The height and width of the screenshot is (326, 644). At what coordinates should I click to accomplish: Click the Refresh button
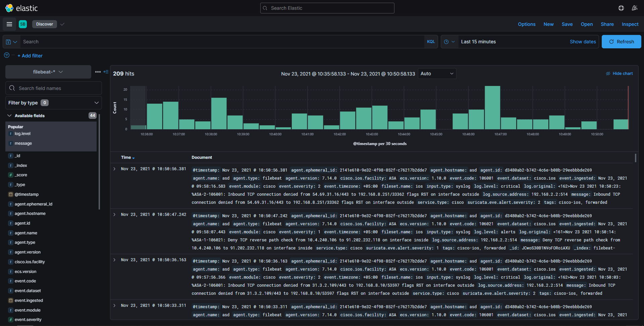coord(621,42)
